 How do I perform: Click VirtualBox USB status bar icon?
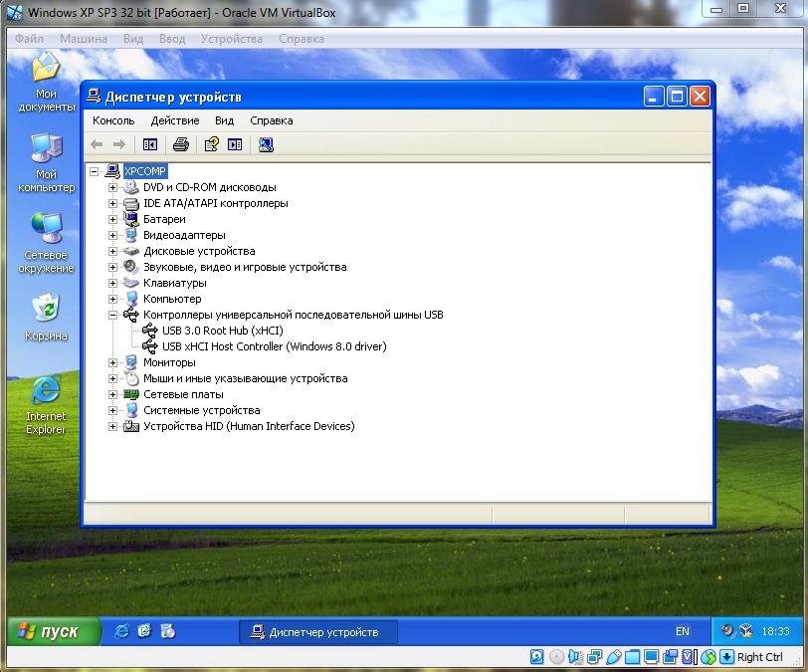click(x=614, y=657)
